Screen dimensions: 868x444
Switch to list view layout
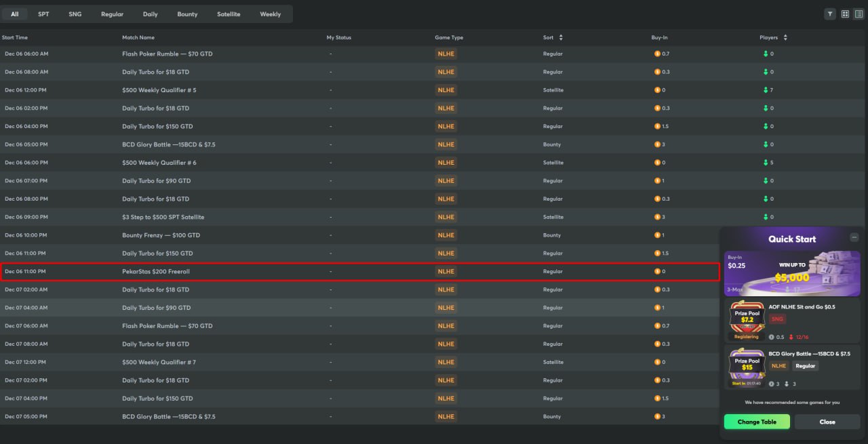click(x=859, y=14)
